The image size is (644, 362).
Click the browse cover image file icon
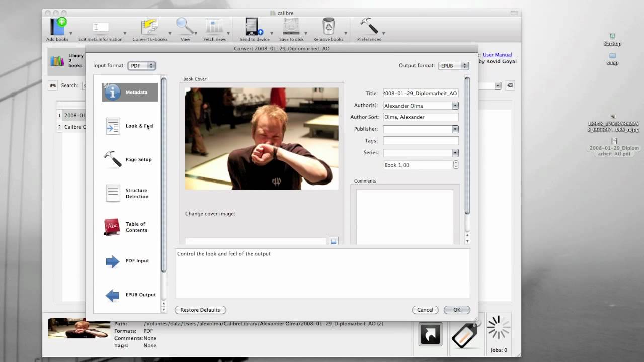pos(333,241)
